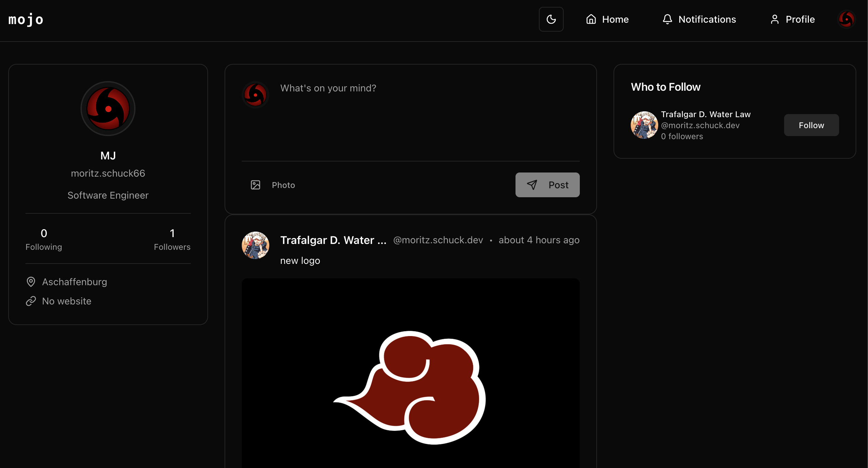Follow Trafalgar D. Water Law

811,125
